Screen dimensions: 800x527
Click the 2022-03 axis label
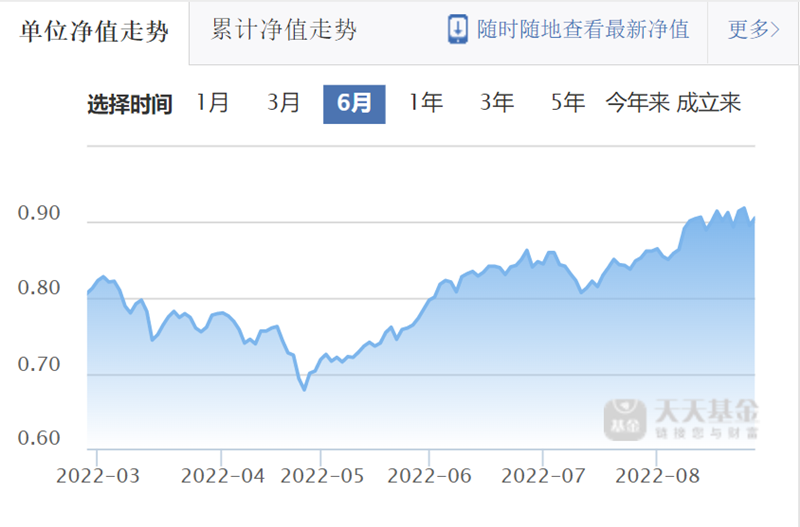pyautogui.click(x=97, y=476)
